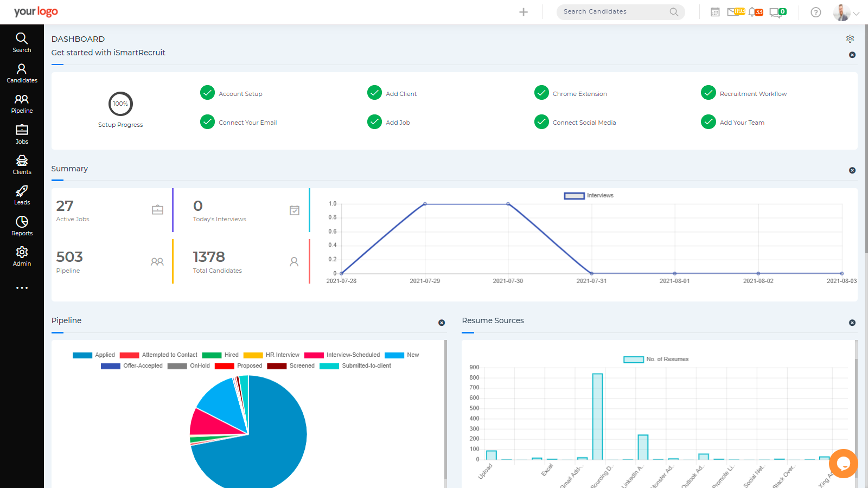Expand the three-dots more menu in sidebar
Image resolution: width=868 pixels, height=488 pixels.
click(x=22, y=288)
